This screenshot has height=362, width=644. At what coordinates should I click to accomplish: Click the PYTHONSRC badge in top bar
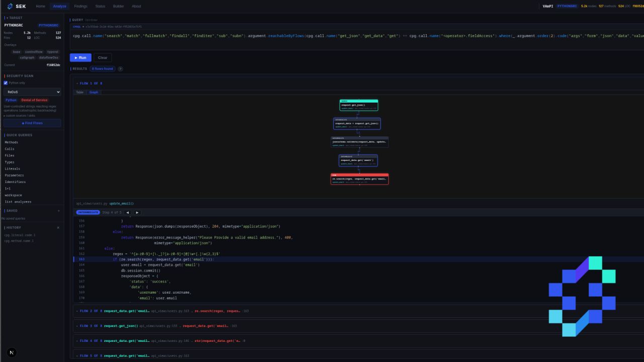[567, 6]
